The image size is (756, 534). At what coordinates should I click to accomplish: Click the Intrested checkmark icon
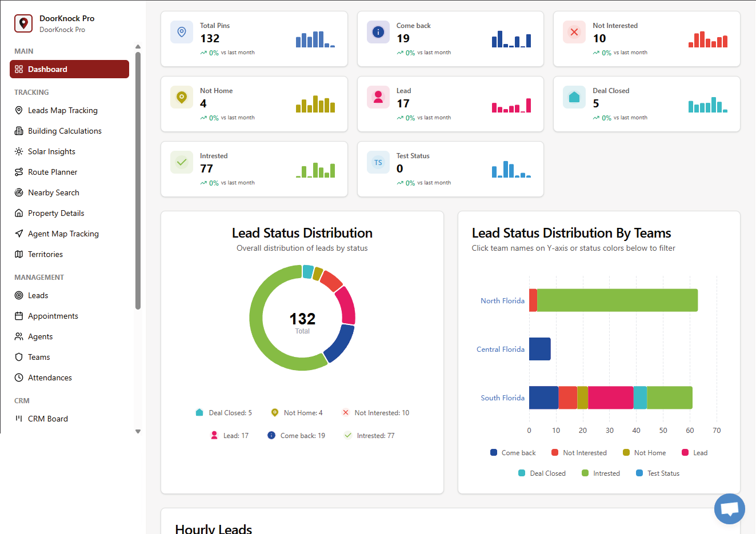click(182, 162)
